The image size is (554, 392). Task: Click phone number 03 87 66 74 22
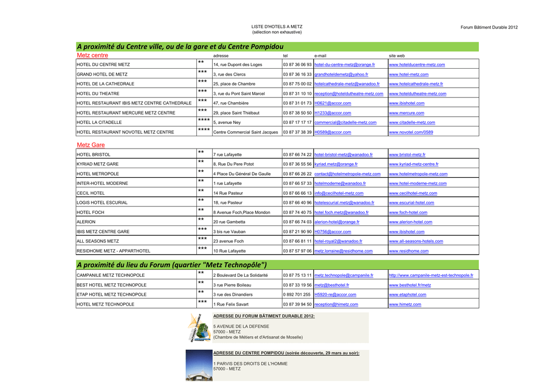click(297, 155)
